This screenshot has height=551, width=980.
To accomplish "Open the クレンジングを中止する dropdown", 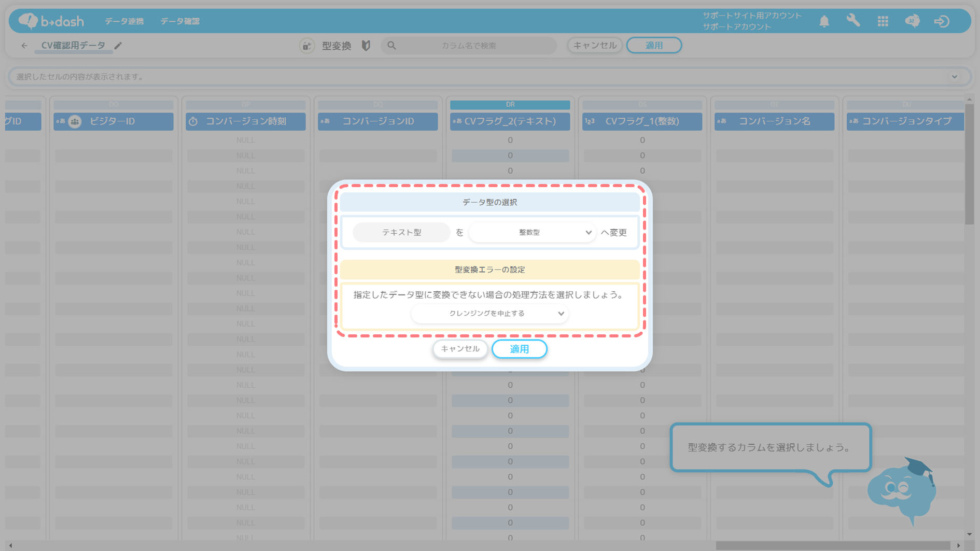I will (x=489, y=314).
